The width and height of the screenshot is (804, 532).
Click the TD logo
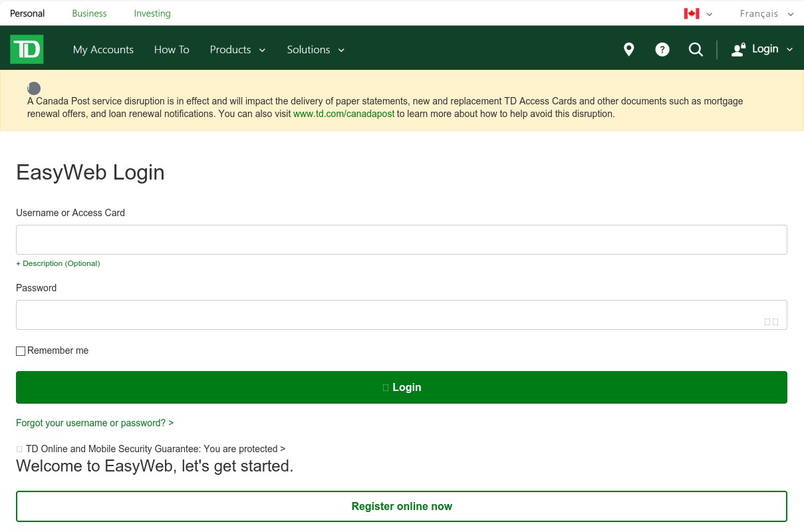pos(27,49)
